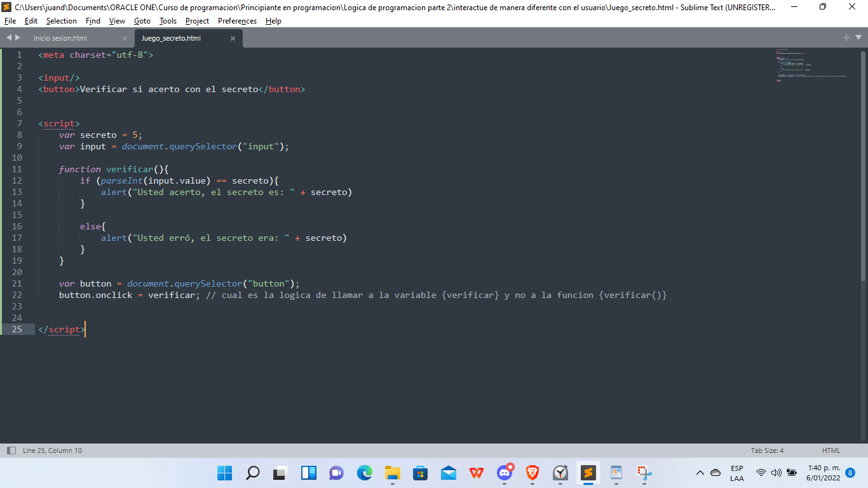Open Discord from taskbar

505,473
